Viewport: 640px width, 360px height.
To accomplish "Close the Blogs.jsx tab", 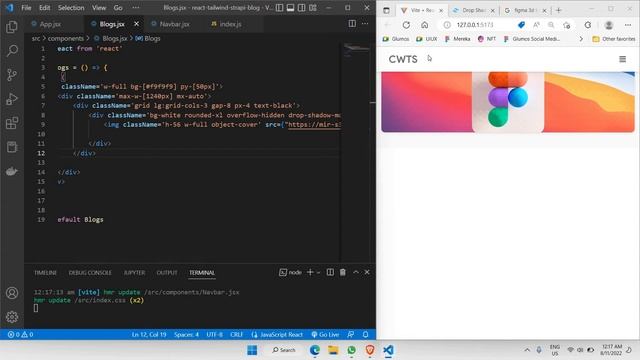I will pyautogui.click(x=136, y=24).
